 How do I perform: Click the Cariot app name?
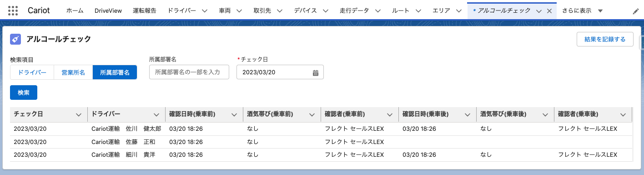pyautogui.click(x=39, y=10)
